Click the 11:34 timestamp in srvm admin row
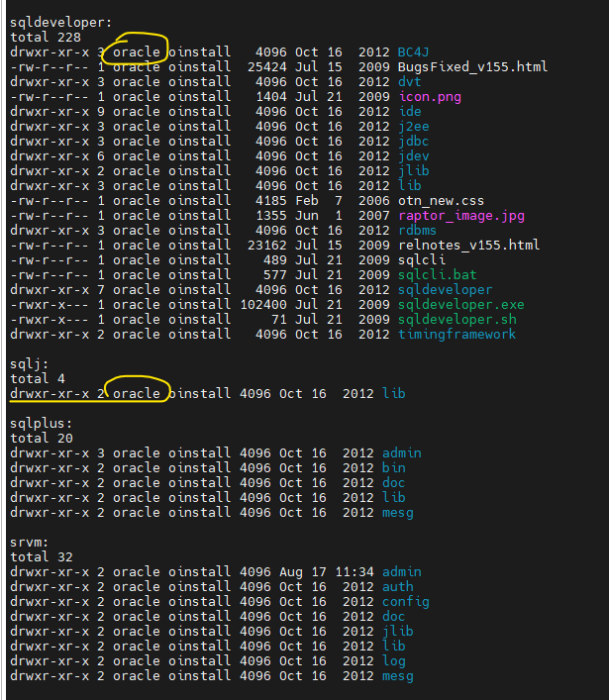Image resolution: width=609 pixels, height=700 pixels. (x=355, y=572)
